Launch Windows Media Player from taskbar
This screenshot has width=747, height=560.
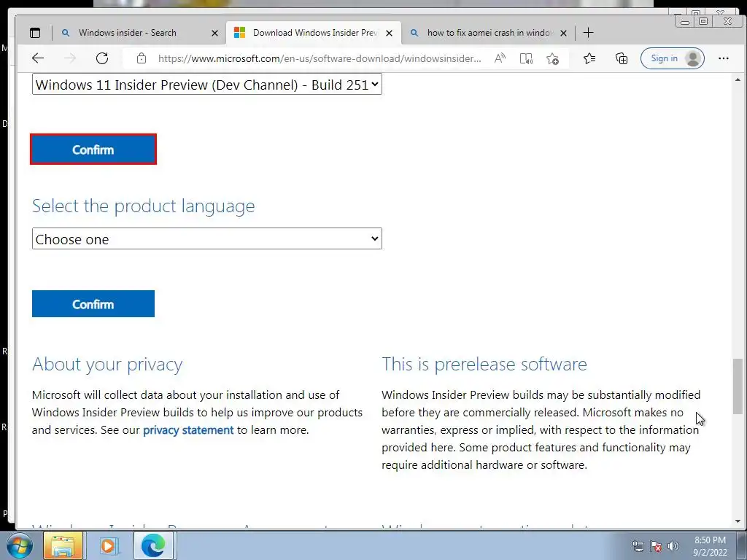pos(108,545)
